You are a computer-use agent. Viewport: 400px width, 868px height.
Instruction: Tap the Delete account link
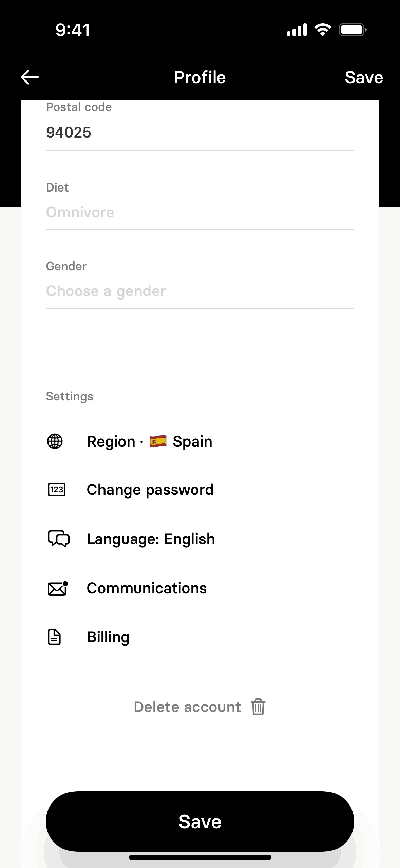pos(187,707)
